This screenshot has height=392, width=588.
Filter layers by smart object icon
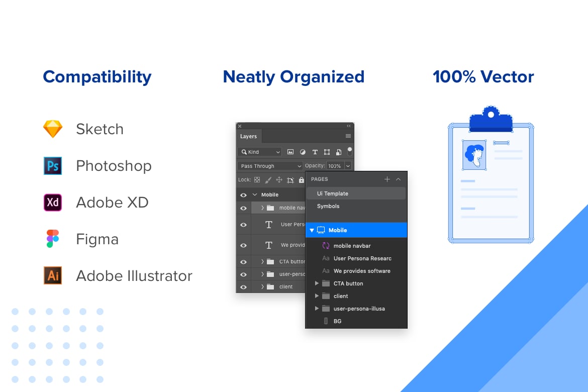click(x=339, y=152)
